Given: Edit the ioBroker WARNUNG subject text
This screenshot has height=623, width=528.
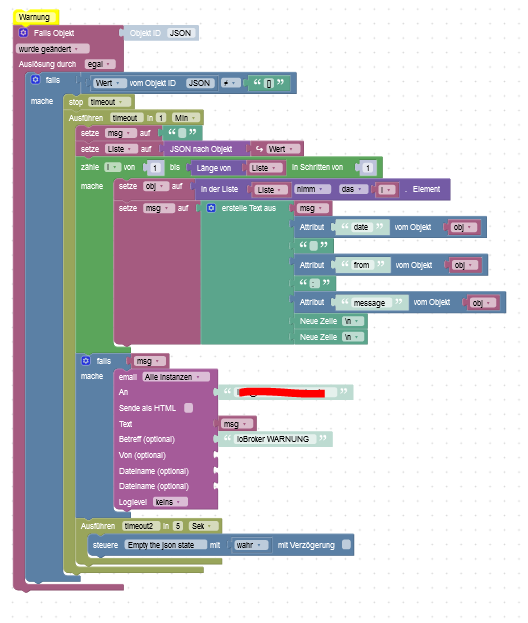Looking at the screenshot, I should pos(273,439).
